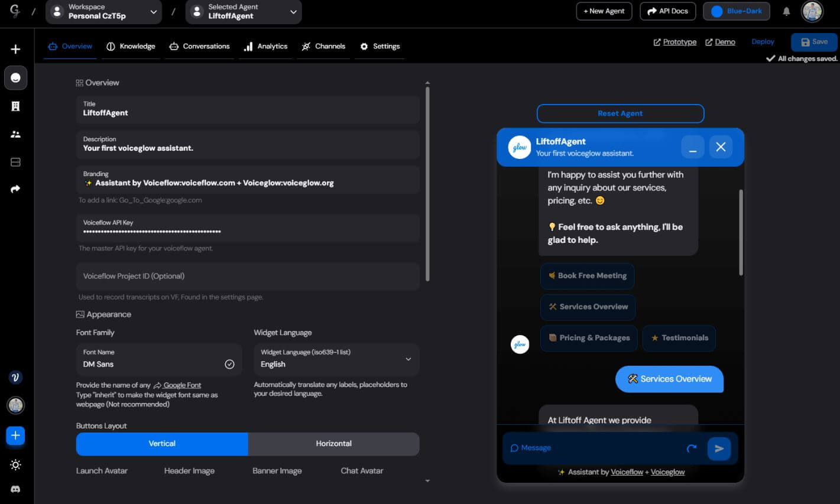The height and width of the screenshot is (504, 840).
Task: Switch to the Channels tab
Action: (323, 46)
